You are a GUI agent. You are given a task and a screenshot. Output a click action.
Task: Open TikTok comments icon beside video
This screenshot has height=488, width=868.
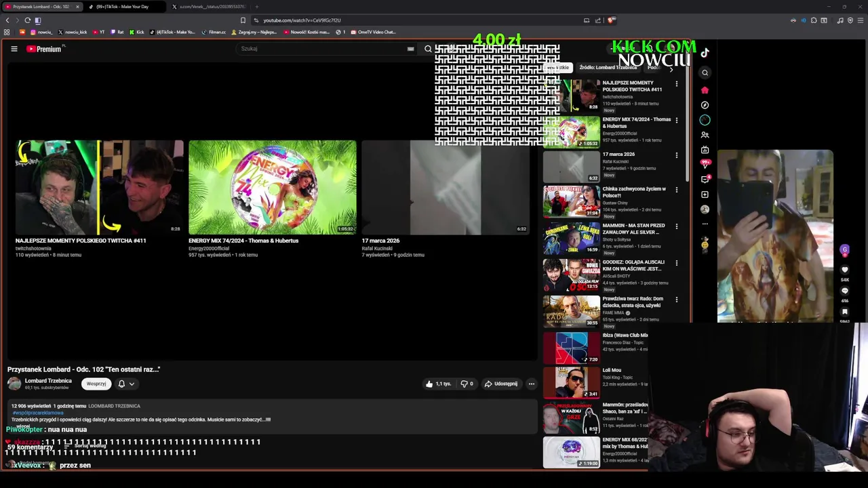pyautogui.click(x=844, y=291)
